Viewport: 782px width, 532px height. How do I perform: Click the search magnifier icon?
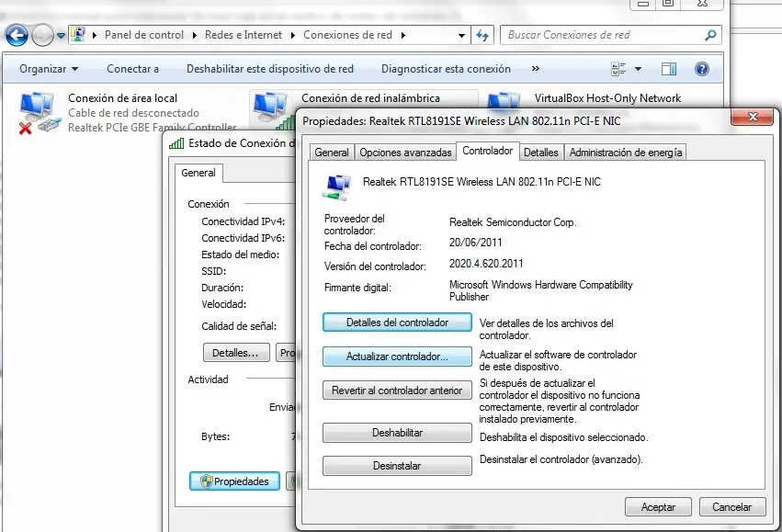(710, 35)
